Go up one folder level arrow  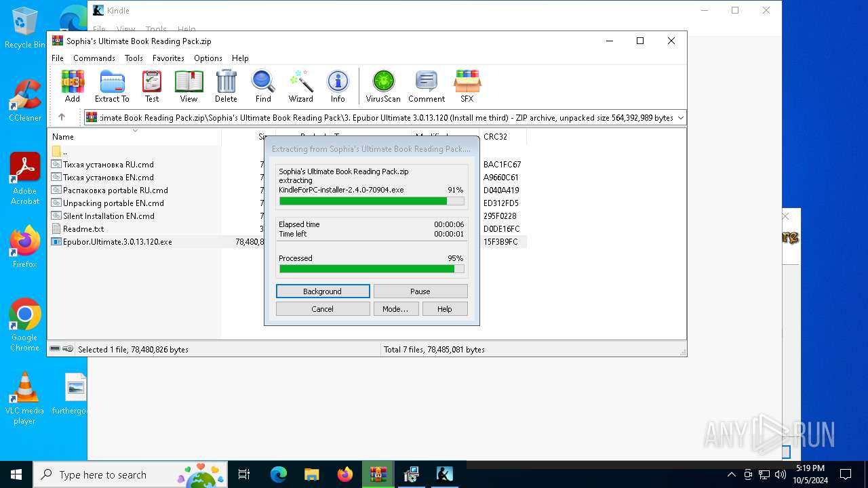pyautogui.click(x=62, y=117)
